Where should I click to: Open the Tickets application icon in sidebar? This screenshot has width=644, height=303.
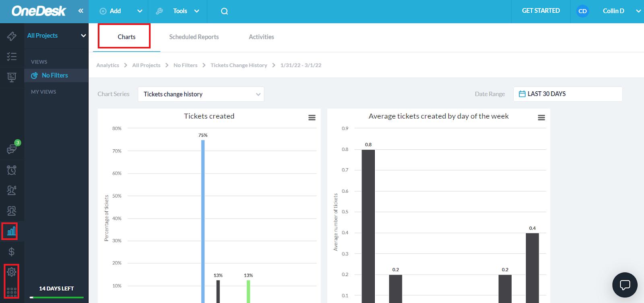point(12,36)
